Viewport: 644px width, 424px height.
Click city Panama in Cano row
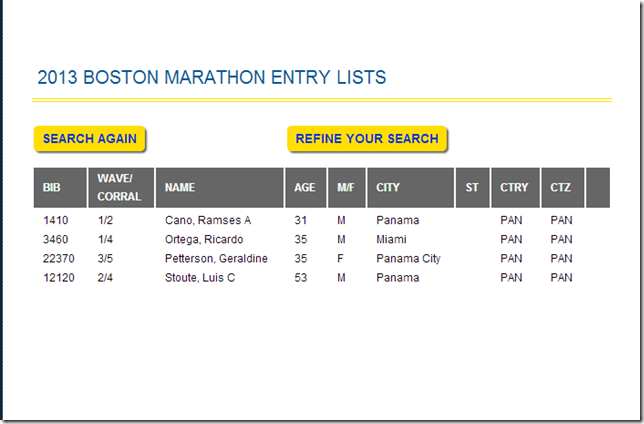398,220
